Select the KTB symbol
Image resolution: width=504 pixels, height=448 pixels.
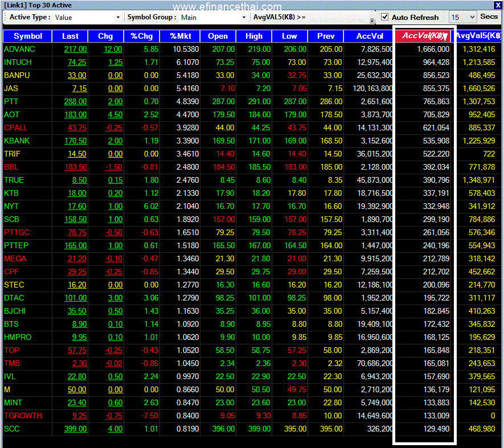point(11,193)
